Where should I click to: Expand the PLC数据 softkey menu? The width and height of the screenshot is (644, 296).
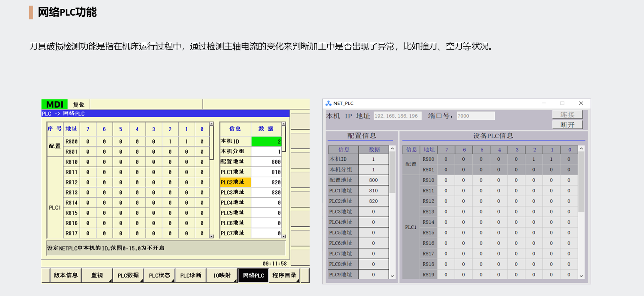(x=128, y=275)
